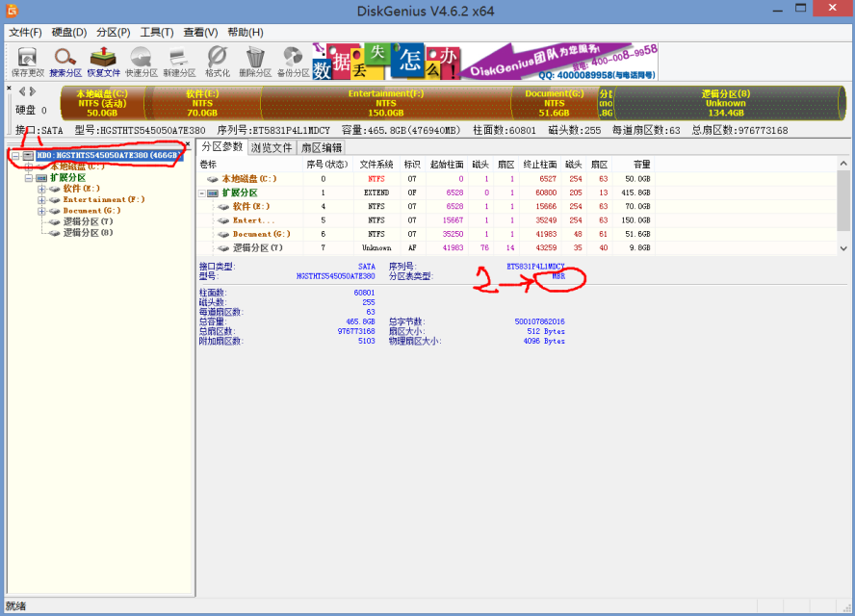Click the drive icon of the 逻辑分区(7) table row

pyautogui.click(x=223, y=248)
